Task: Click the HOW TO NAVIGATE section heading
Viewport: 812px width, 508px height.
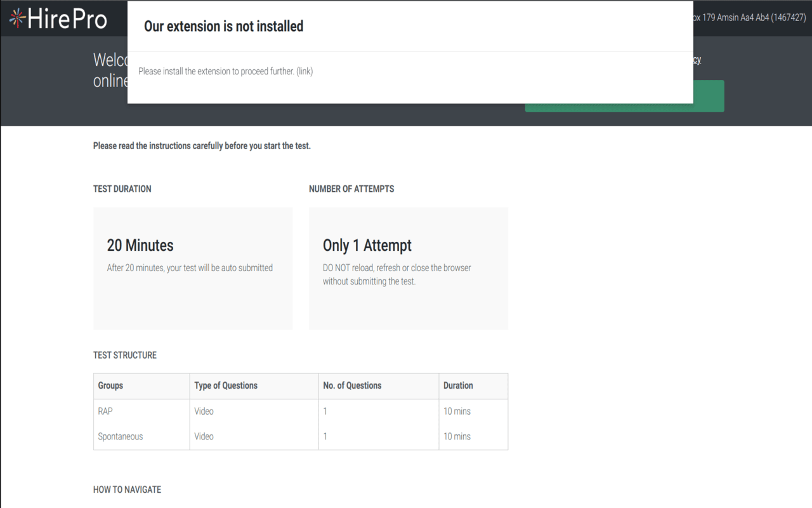Action: point(127,490)
